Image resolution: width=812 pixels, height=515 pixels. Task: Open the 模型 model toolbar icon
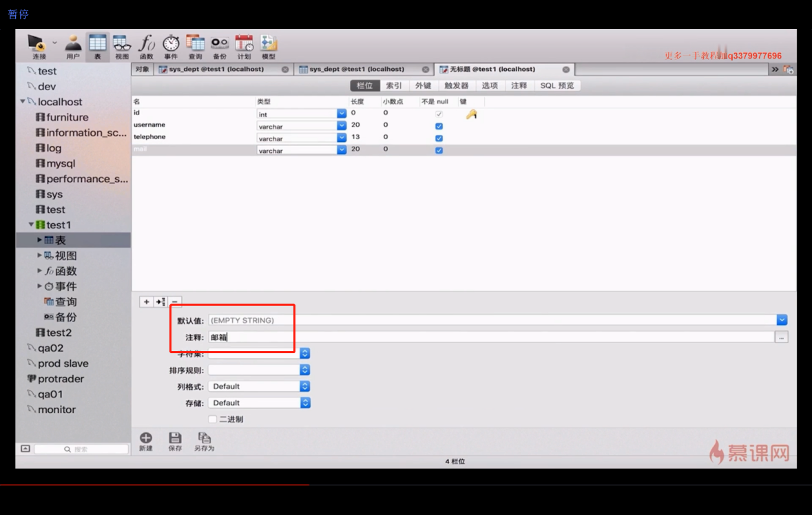[268, 47]
